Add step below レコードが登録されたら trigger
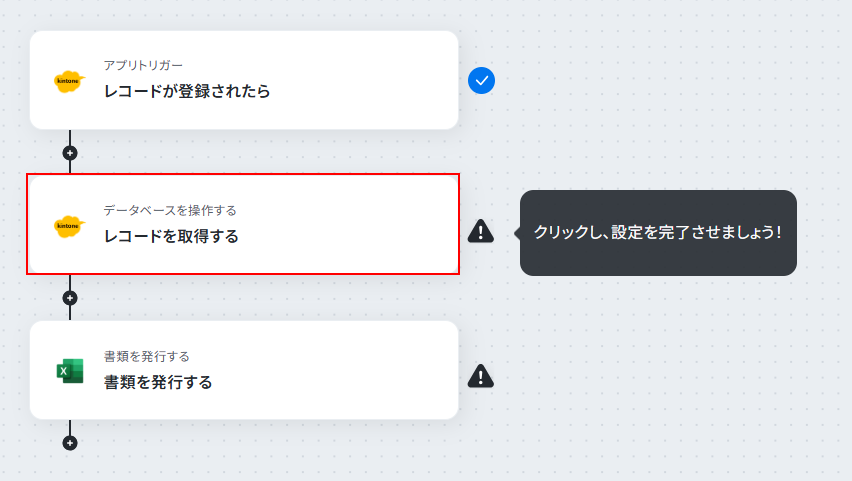The image size is (852, 481). coord(70,153)
